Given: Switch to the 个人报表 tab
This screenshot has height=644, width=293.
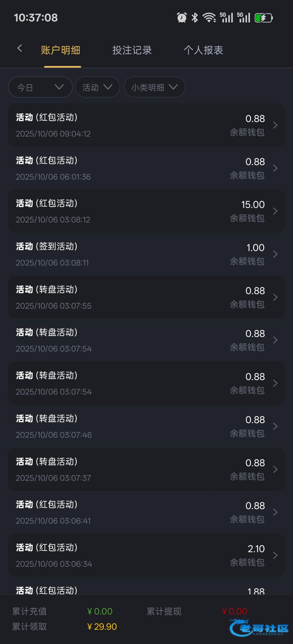Looking at the screenshot, I should tap(203, 50).
